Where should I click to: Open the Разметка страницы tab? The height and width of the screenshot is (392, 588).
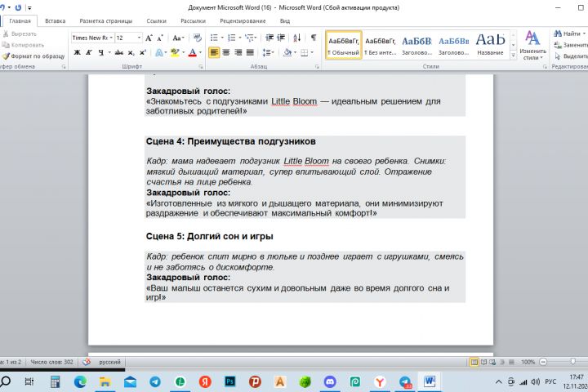click(x=105, y=21)
